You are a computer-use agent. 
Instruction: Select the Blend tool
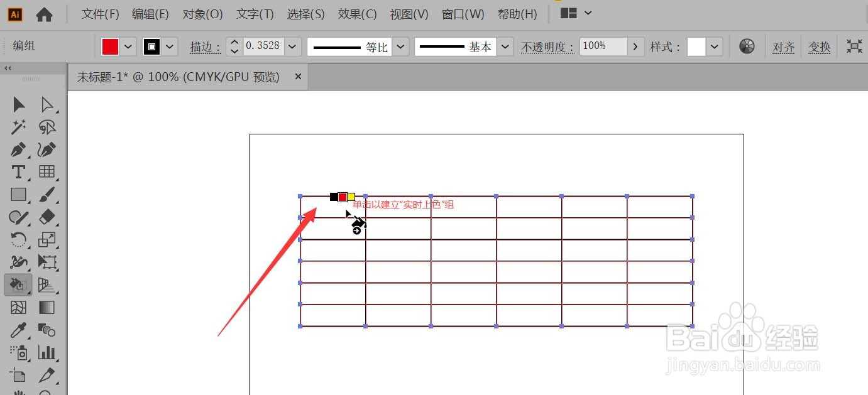47,330
